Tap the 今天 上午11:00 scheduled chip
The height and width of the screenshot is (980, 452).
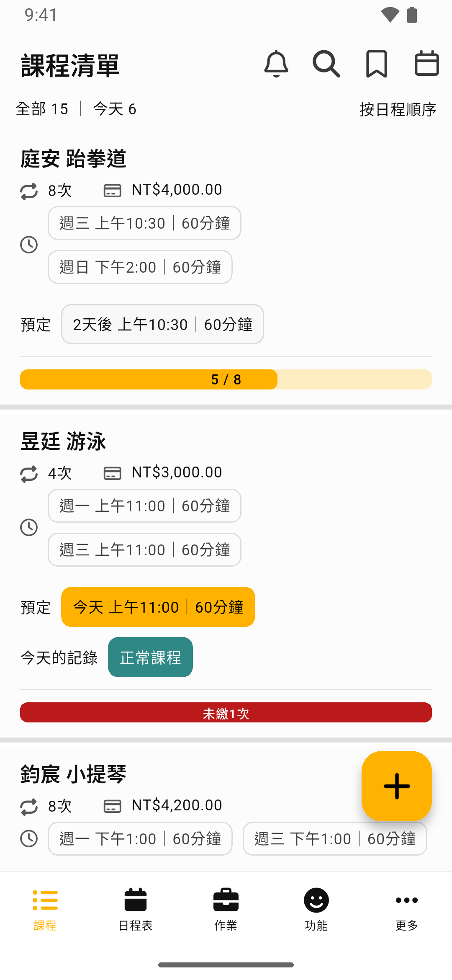158,607
